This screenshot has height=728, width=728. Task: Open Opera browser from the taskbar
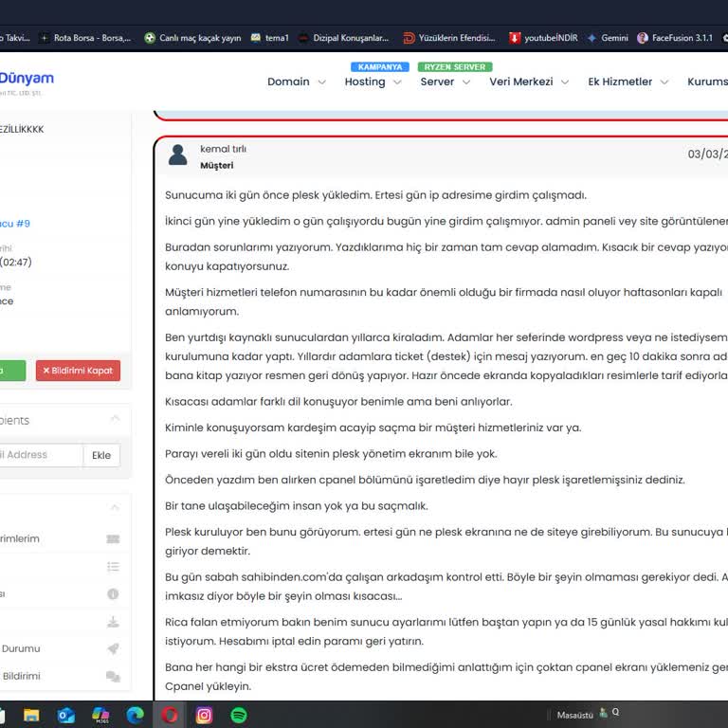click(x=170, y=715)
